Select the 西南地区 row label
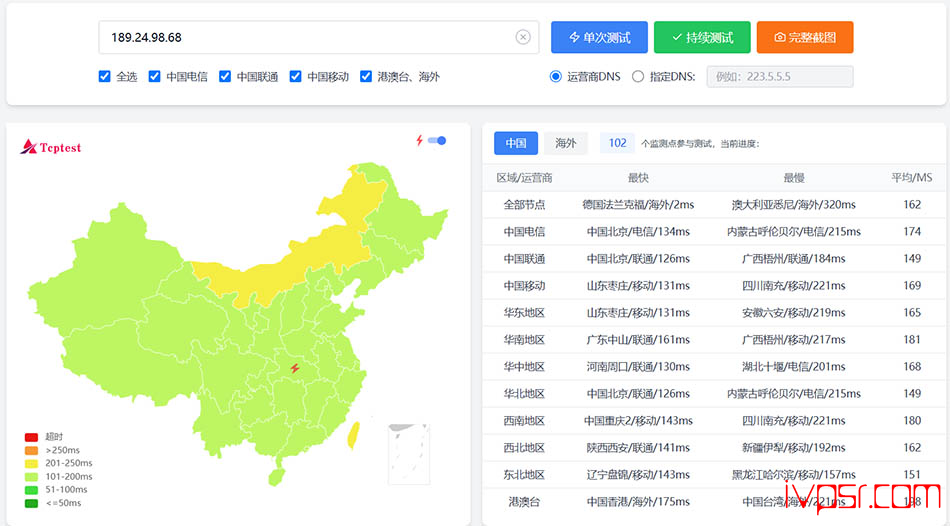Viewport: 950px width, 526px height. (524, 421)
